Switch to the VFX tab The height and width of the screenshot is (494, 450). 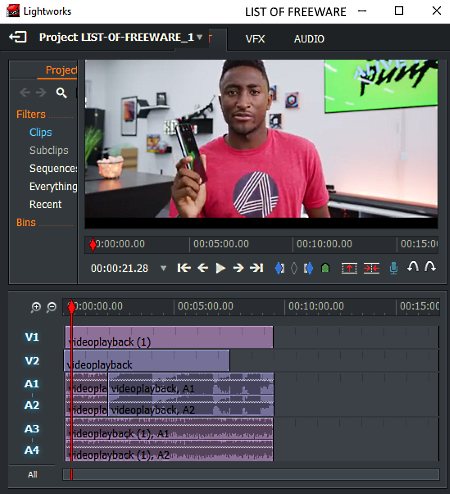(255, 39)
